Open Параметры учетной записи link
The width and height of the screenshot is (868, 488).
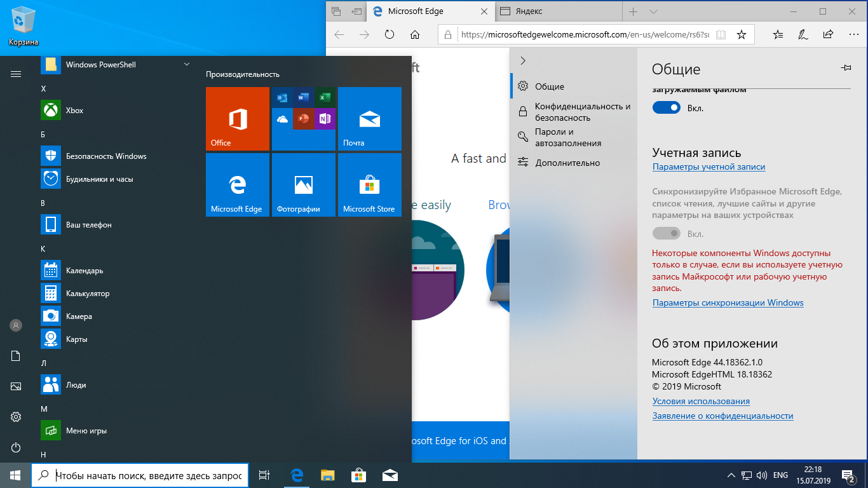tap(709, 167)
